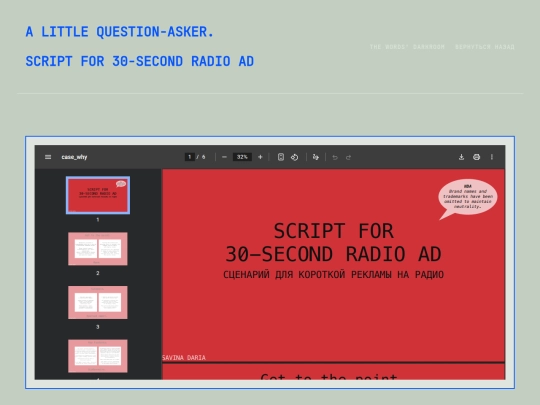Viewport: 540px width, 405px height.
Task: Zoom out with the minus icon
Action: point(224,157)
